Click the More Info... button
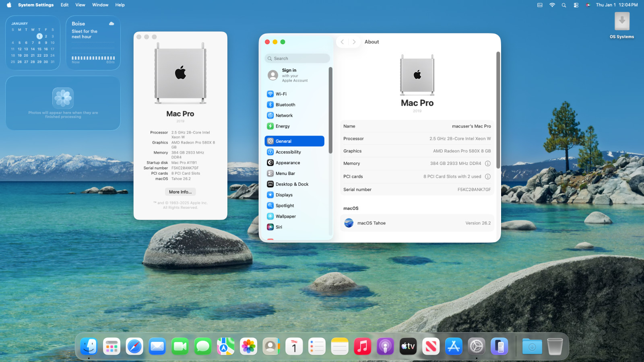Image resolution: width=644 pixels, height=362 pixels. pyautogui.click(x=180, y=192)
